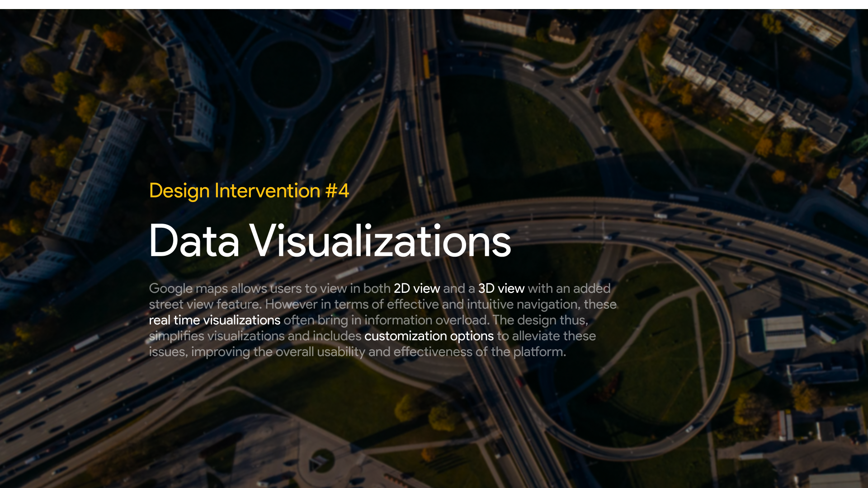Click 'intuitive navigation' text in the paragraph

click(522, 304)
